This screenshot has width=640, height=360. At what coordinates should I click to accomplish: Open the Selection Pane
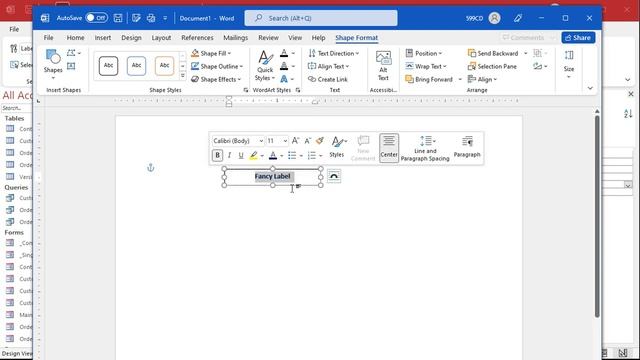point(492,66)
